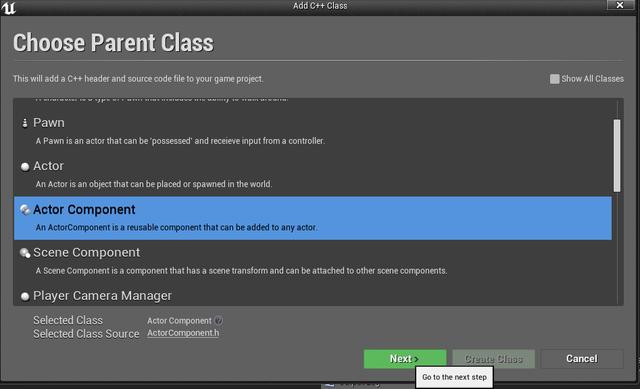Select Pawn as the parent class
640x389 pixels.
(x=313, y=131)
